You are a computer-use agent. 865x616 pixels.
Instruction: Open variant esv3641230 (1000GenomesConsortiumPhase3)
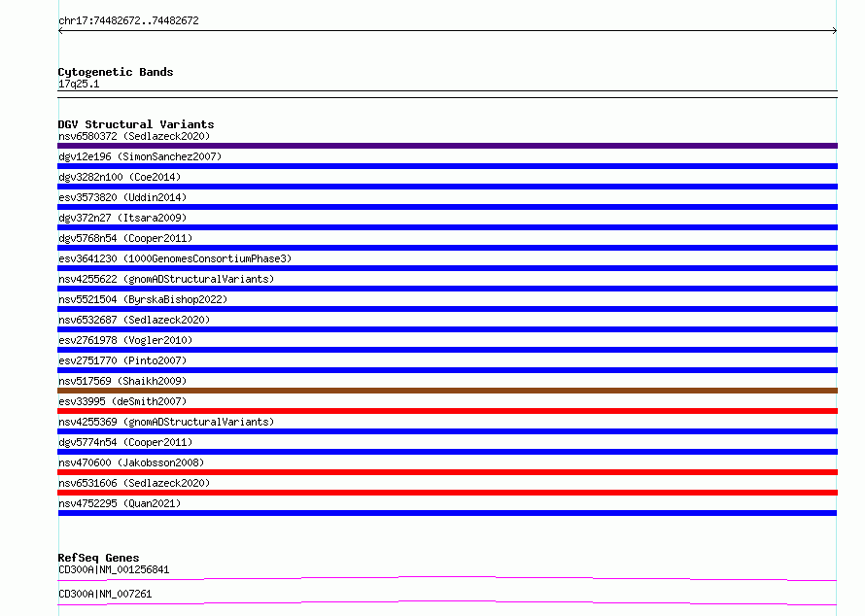[175, 258]
